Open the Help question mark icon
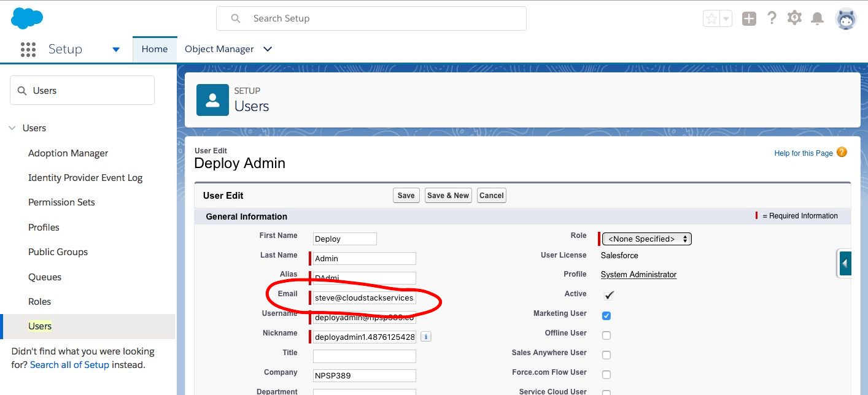 click(772, 18)
